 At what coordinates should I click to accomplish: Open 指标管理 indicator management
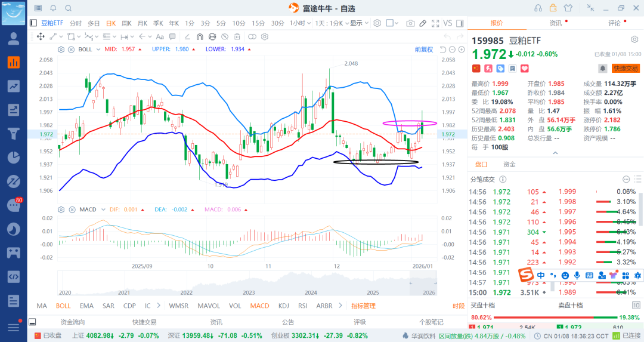pos(363,306)
